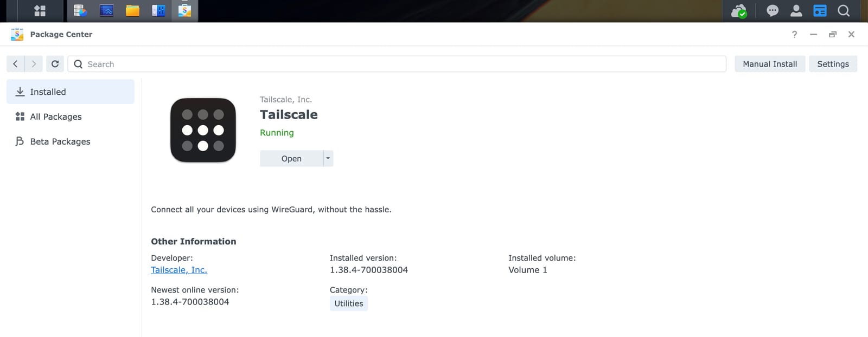
Task: Toggle the widgets panel icon
Action: click(x=820, y=11)
